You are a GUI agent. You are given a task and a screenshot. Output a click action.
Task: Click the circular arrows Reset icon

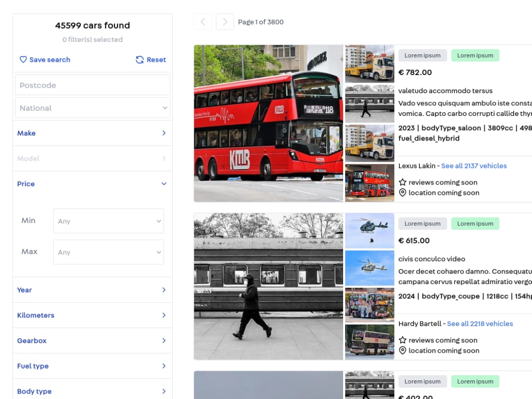tap(140, 60)
